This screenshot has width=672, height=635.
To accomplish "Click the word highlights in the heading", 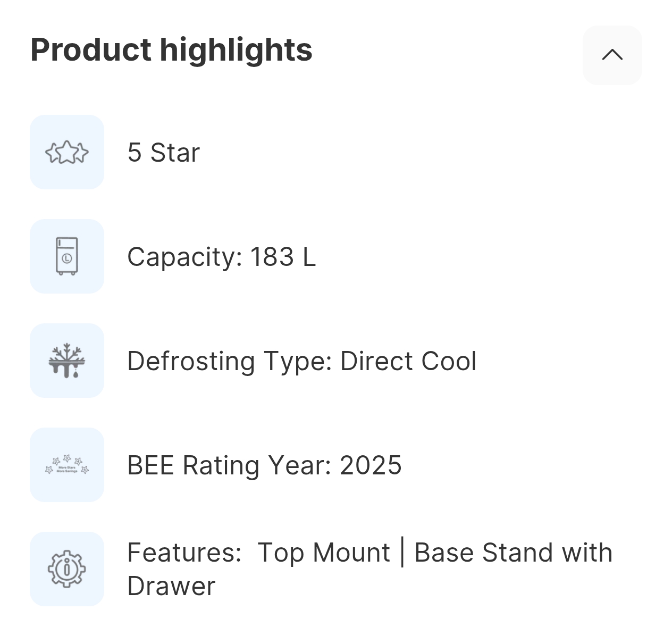I will (x=236, y=50).
